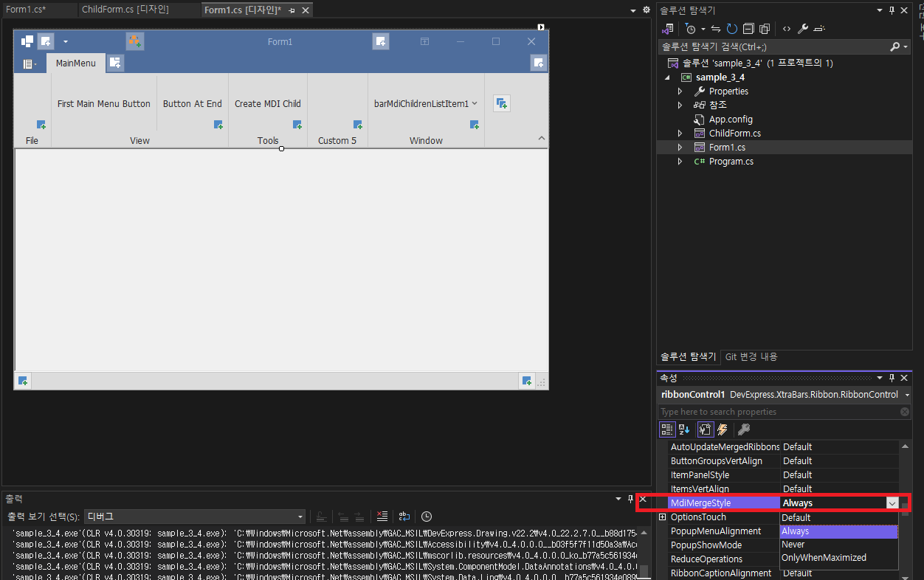Open the quick access toolbar customize arrow
924x580 pixels.
coord(65,42)
